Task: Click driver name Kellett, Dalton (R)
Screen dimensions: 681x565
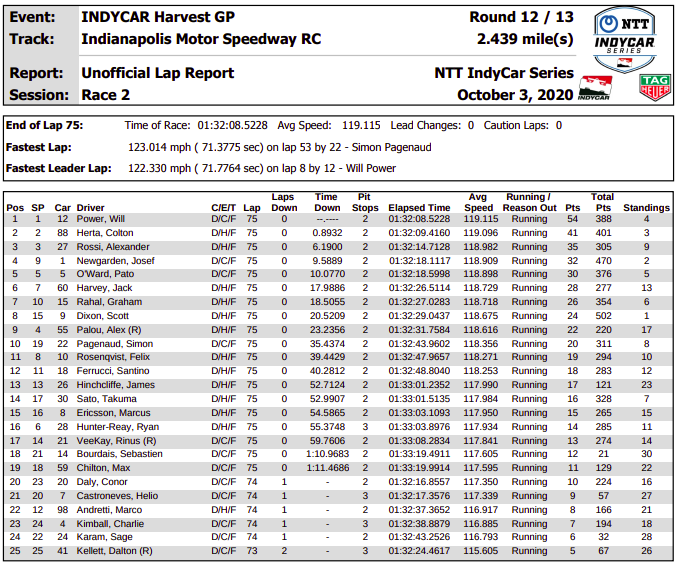Action: 114,551
